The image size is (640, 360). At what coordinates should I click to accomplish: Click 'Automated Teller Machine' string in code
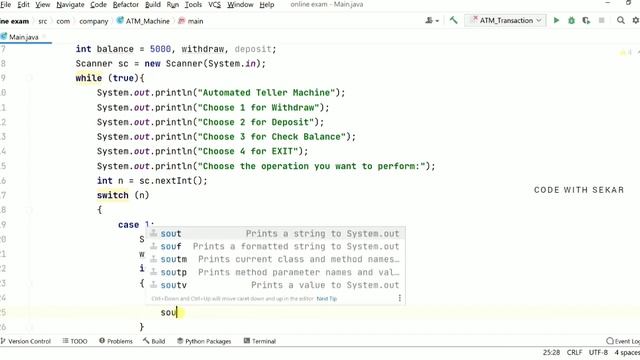[x=266, y=93]
